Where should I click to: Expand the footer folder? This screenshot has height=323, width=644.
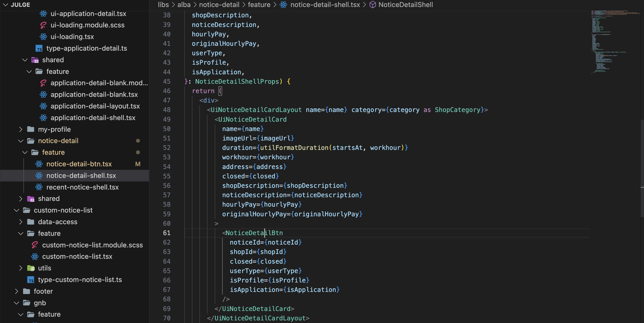click(16, 291)
